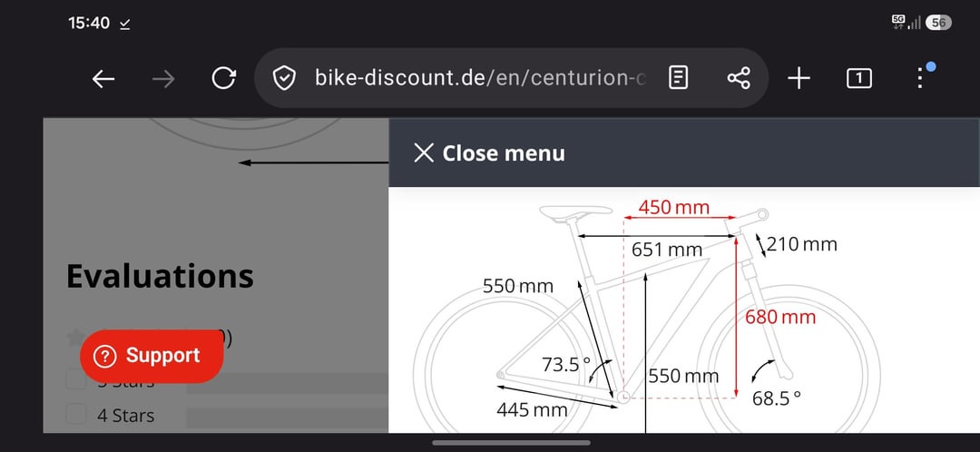Tap the 4 Stars filter label
The width and height of the screenshot is (980, 452).
[125, 416]
